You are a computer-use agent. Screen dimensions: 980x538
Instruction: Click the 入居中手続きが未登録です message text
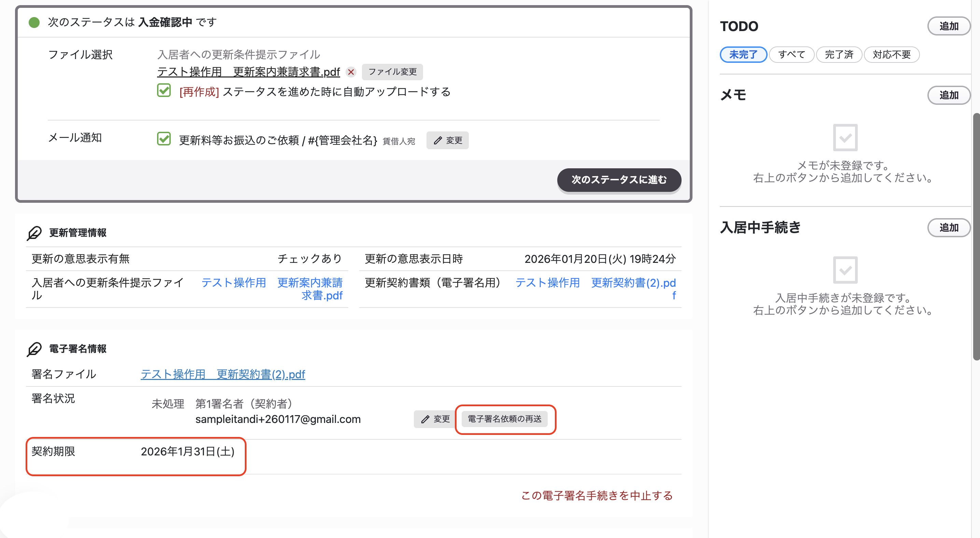point(843,298)
